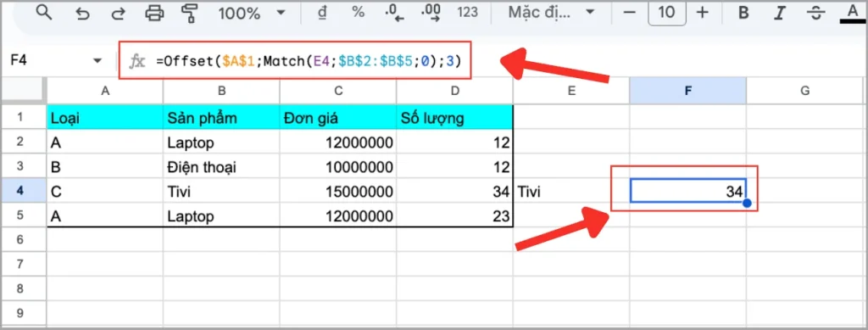Select cell A3 containing B
This screenshot has width=868, height=330.
click(104, 166)
